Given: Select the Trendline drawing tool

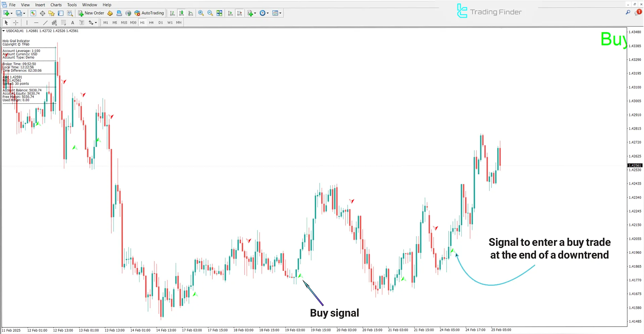Looking at the screenshot, I should point(45,22).
